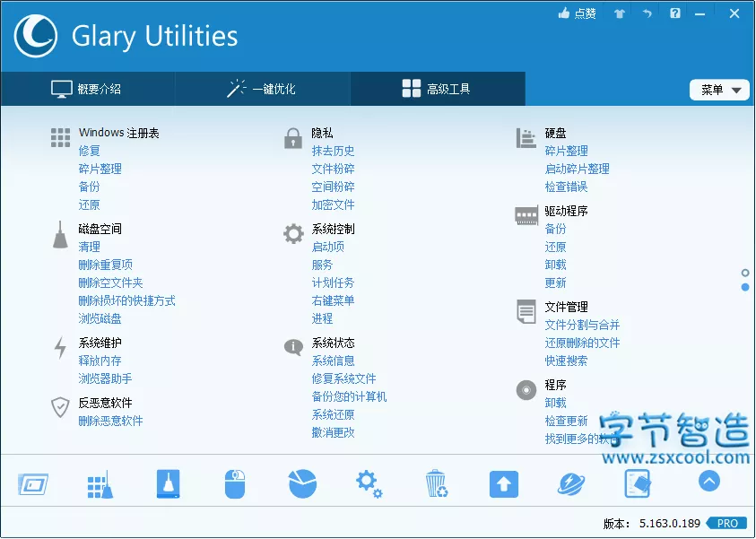Click the 反恶意软件 shield icon
Viewport: 756px width, 539px height.
(60, 407)
